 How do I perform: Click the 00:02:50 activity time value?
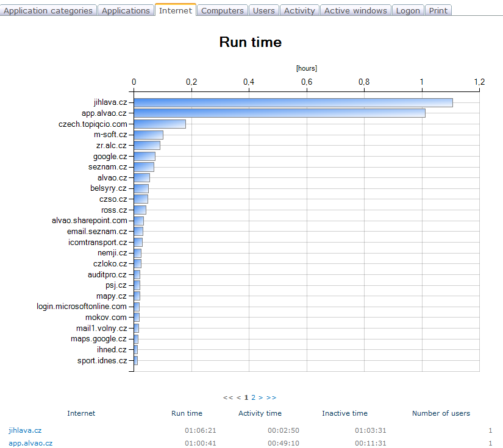[x=284, y=430]
